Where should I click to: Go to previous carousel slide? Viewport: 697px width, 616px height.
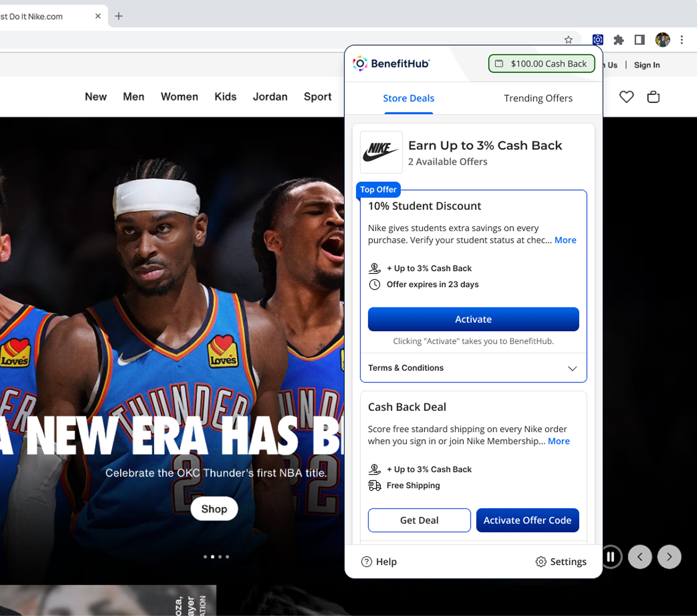click(x=639, y=557)
